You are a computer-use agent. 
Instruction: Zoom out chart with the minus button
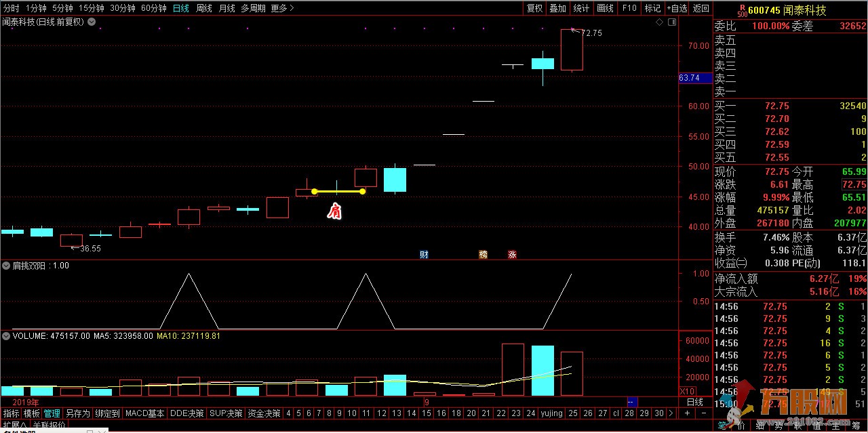pyautogui.click(x=703, y=413)
